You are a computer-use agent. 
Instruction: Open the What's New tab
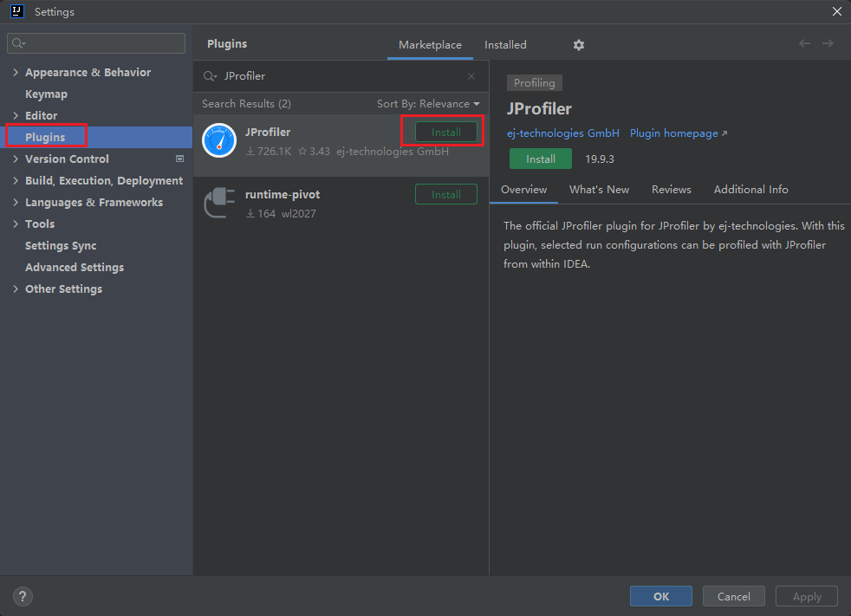(x=599, y=190)
